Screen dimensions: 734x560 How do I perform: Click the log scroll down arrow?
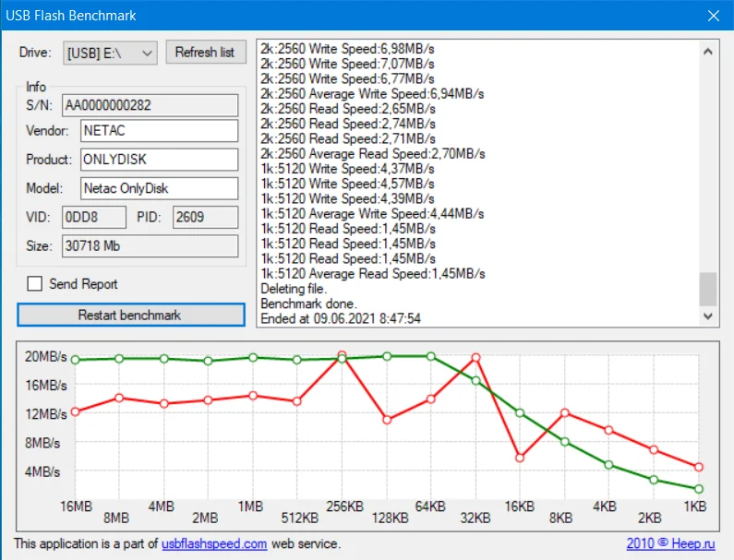point(708,316)
